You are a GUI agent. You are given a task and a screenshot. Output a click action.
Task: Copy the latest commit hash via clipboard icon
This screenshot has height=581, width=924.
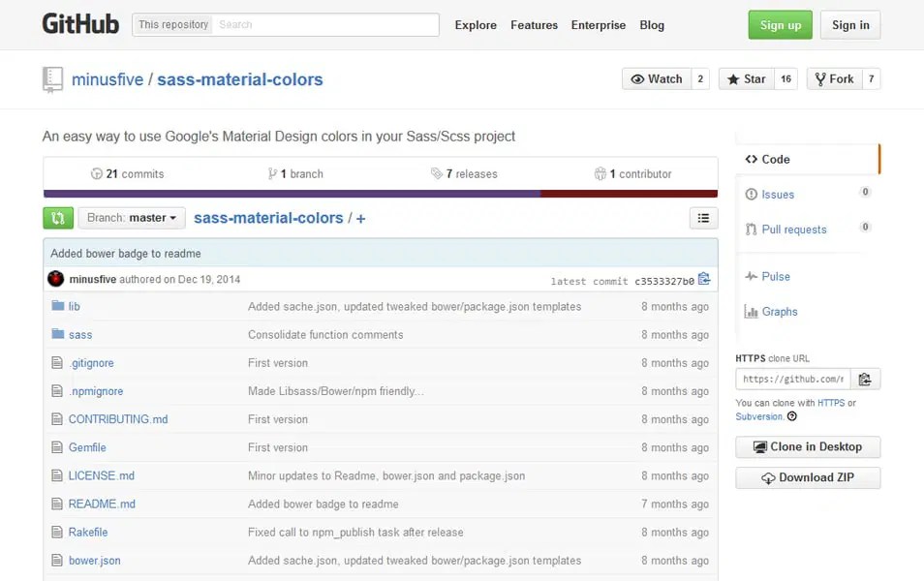[x=704, y=278]
